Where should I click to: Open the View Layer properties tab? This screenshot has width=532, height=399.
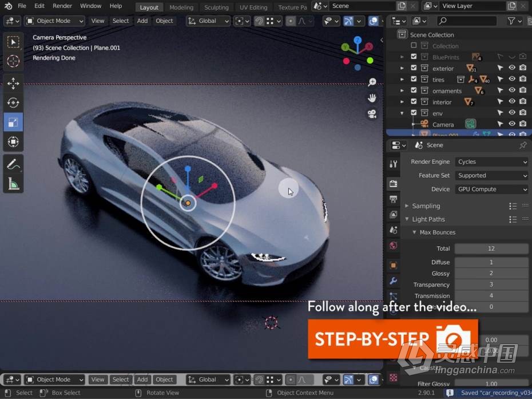tap(393, 215)
